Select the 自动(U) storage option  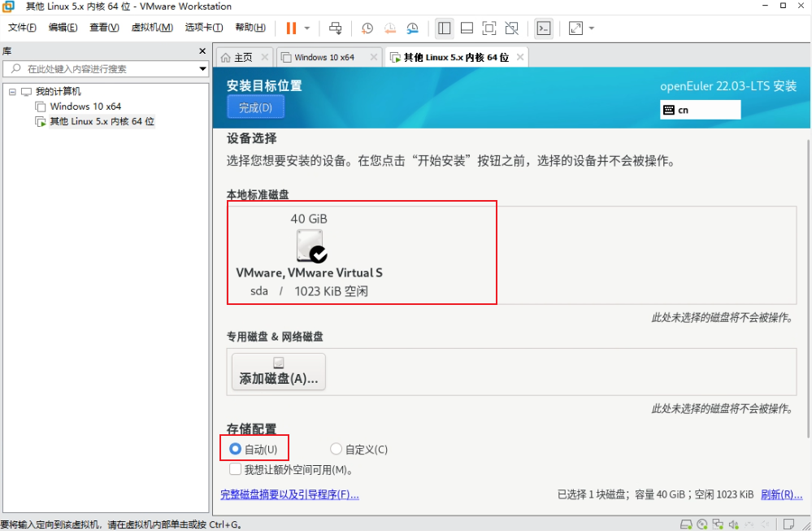tap(254, 449)
